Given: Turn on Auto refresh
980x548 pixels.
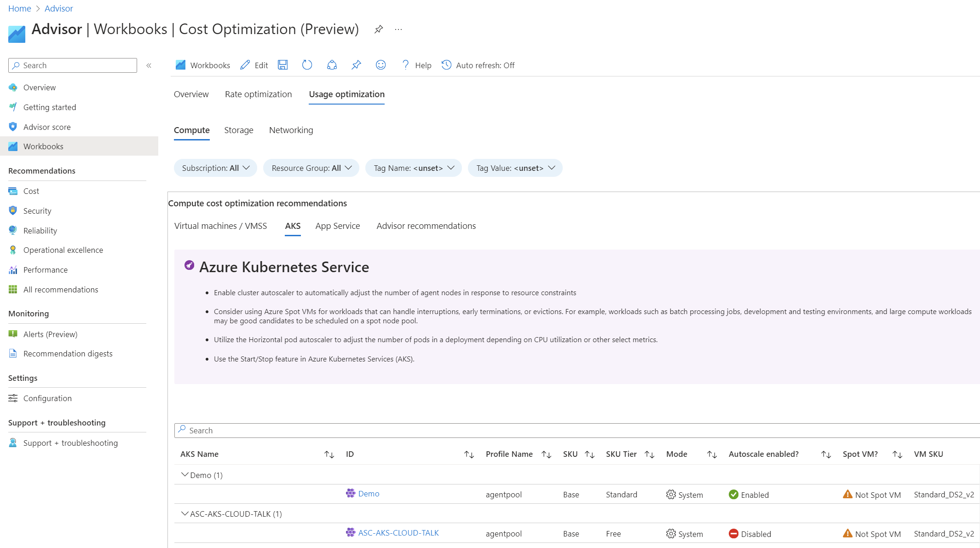Looking at the screenshot, I should (x=478, y=65).
